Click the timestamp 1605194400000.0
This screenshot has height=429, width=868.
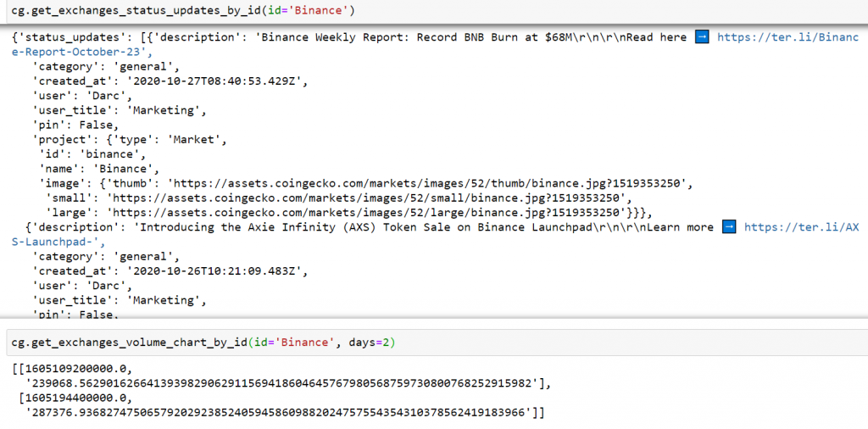click(x=75, y=398)
